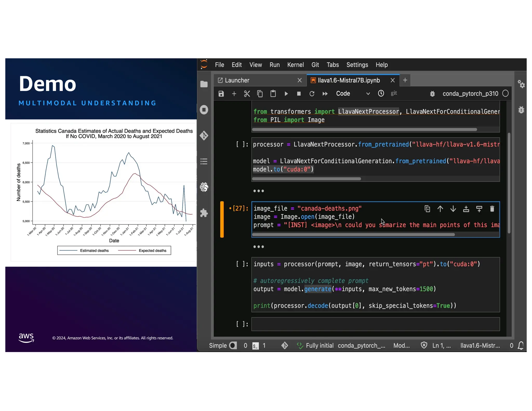Save the notebook with the floppy disk icon

[221, 94]
